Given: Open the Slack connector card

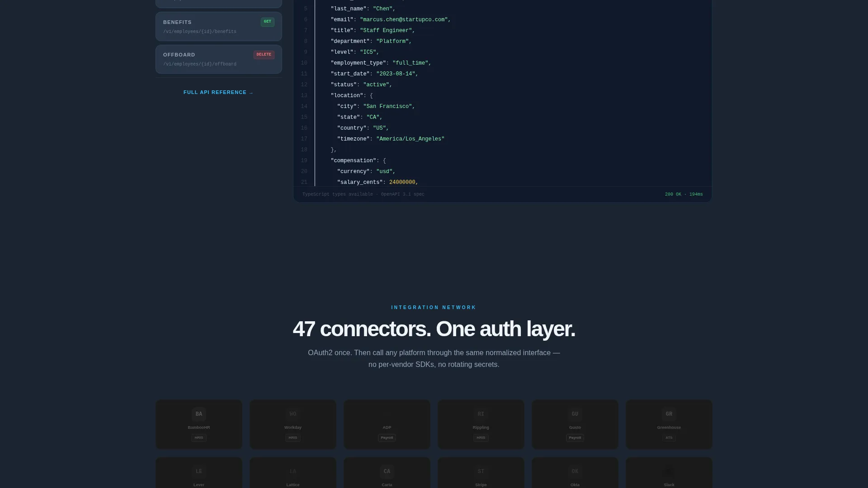Looking at the screenshot, I should click(669, 473).
